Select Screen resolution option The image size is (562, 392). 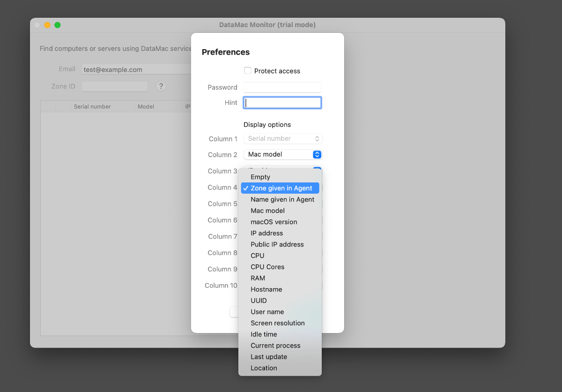click(280, 323)
